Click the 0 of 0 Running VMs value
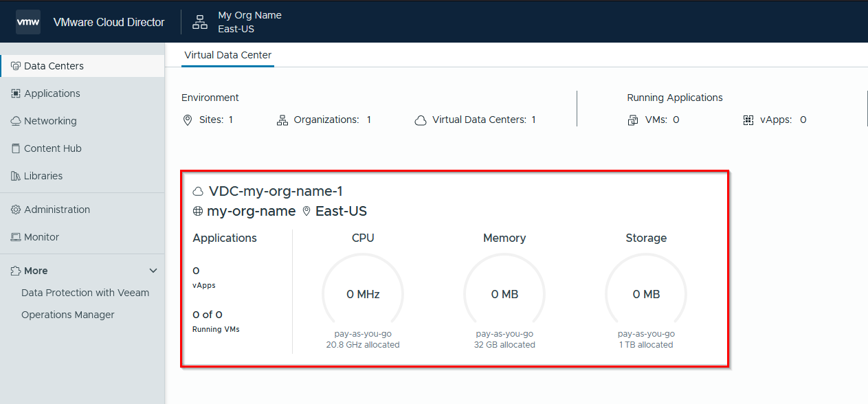 point(208,315)
